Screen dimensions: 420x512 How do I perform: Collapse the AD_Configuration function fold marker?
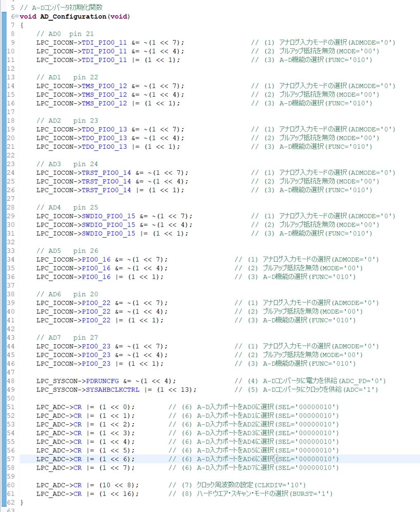point(17,17)
